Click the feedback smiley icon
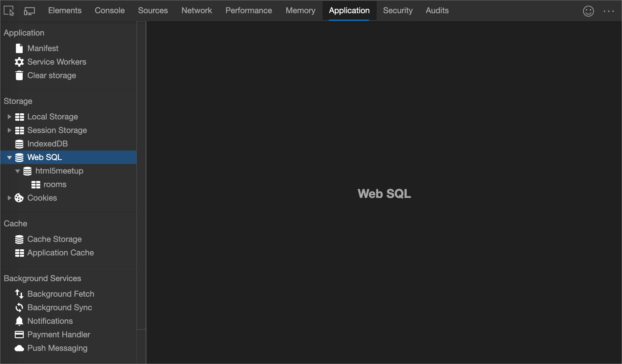Screen dimensions: 622x364 (x=588, y=11)
